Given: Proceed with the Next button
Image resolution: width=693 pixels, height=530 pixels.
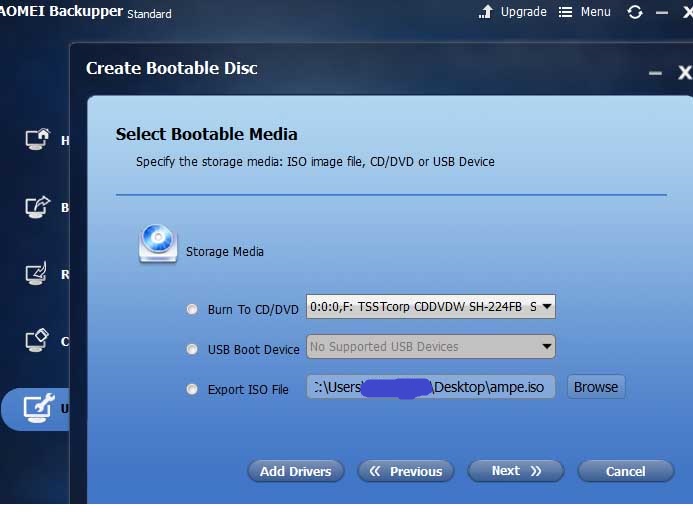Looking at the screenshot, I should click(x=516, y=471).
